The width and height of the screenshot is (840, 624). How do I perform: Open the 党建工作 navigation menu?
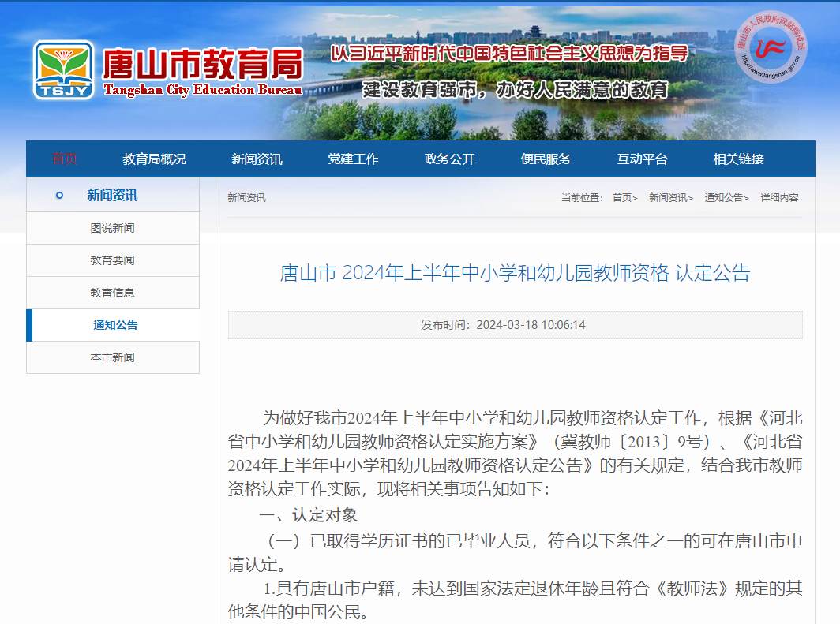click(x=353, y=158)
